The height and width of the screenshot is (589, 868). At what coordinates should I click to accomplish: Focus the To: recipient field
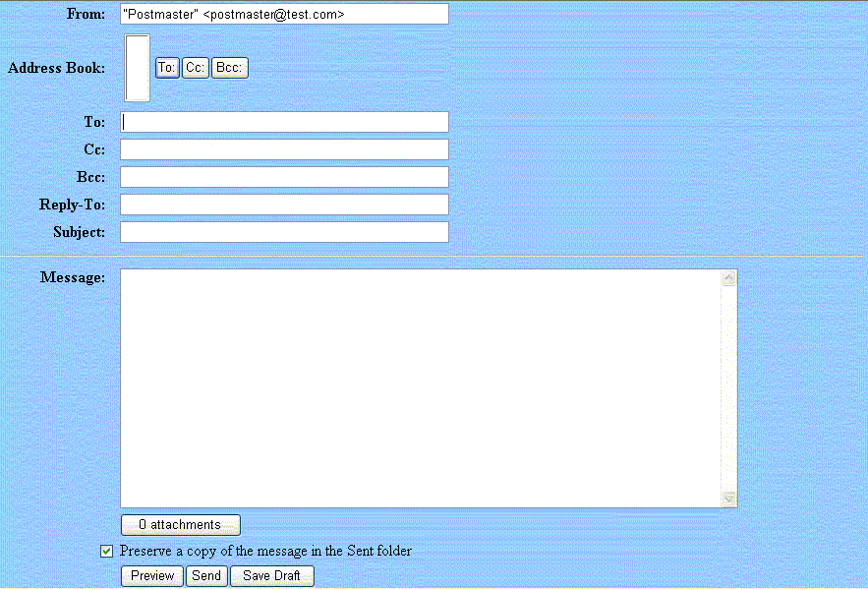284,122
